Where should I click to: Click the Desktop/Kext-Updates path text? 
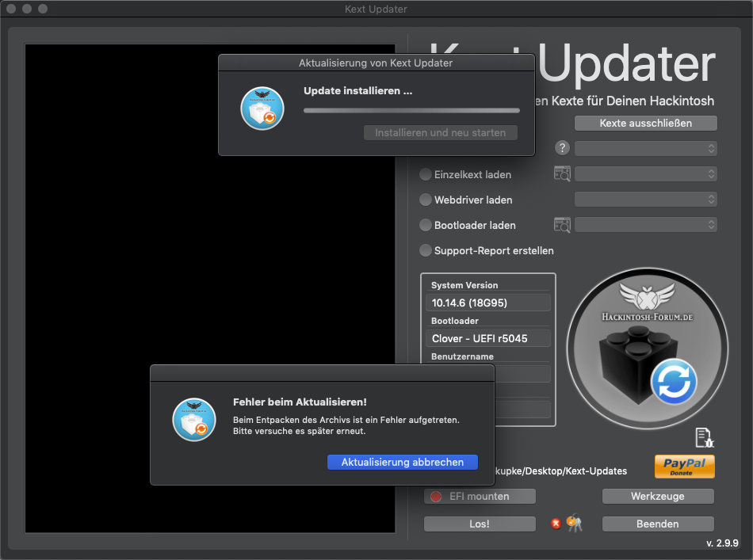pos(561,470)
